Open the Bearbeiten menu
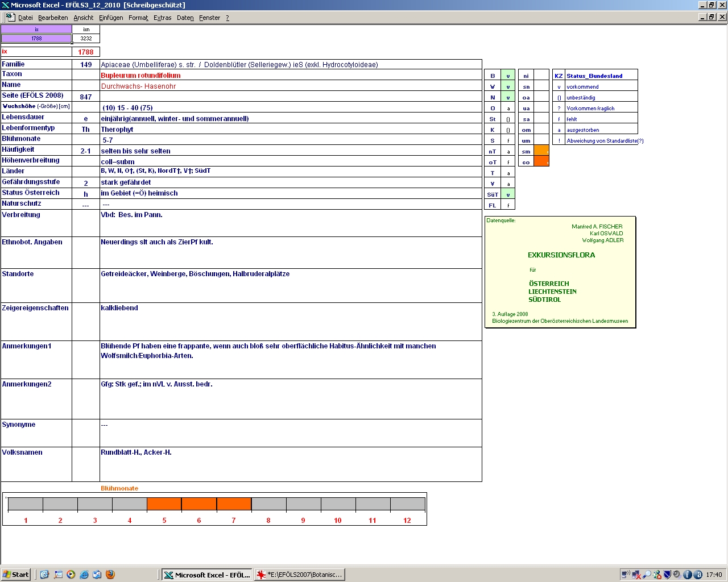Screen dimensions: 728x582 [53, 18]
